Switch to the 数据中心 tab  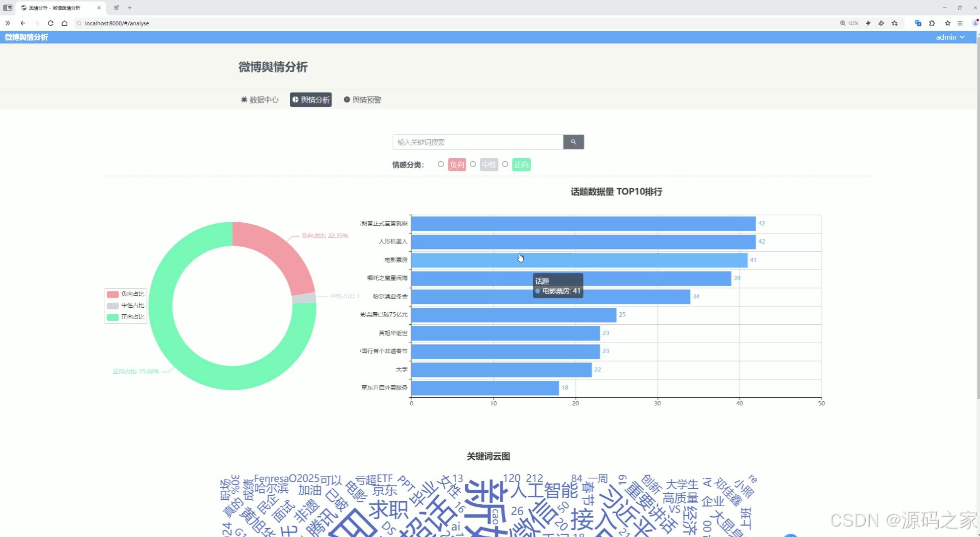(259, 100)
